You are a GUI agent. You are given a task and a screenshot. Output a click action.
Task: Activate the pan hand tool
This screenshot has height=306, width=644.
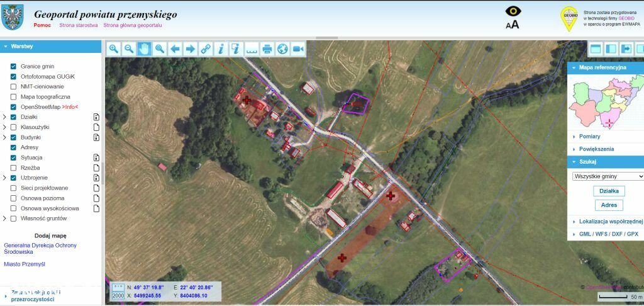[144, 49]
